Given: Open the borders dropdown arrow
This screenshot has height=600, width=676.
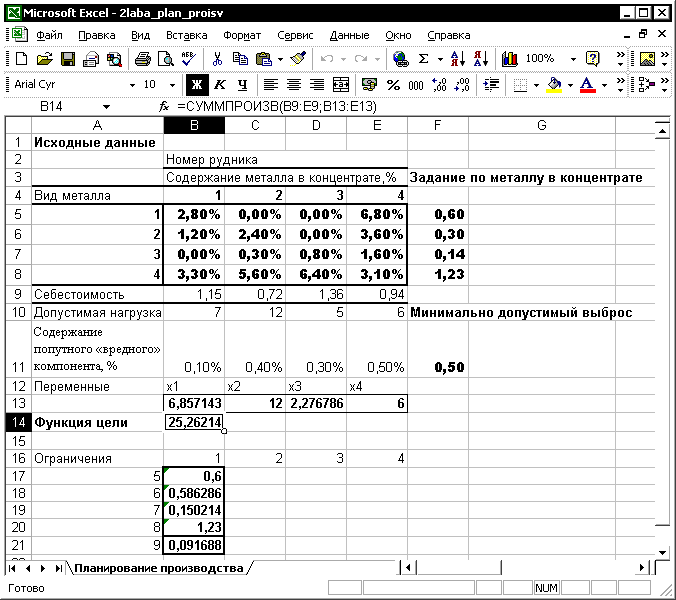Looking at the screenshot, I should 536,85.
